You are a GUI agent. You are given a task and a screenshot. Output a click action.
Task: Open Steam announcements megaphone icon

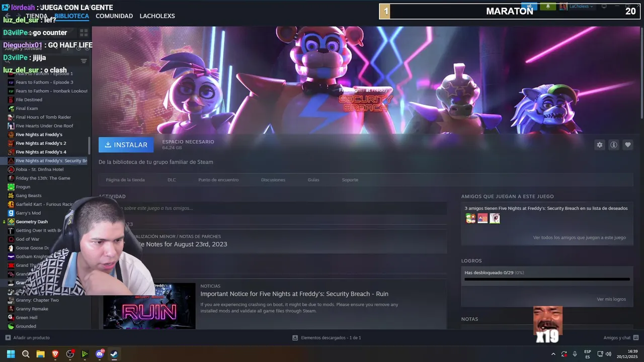(529, 7)
